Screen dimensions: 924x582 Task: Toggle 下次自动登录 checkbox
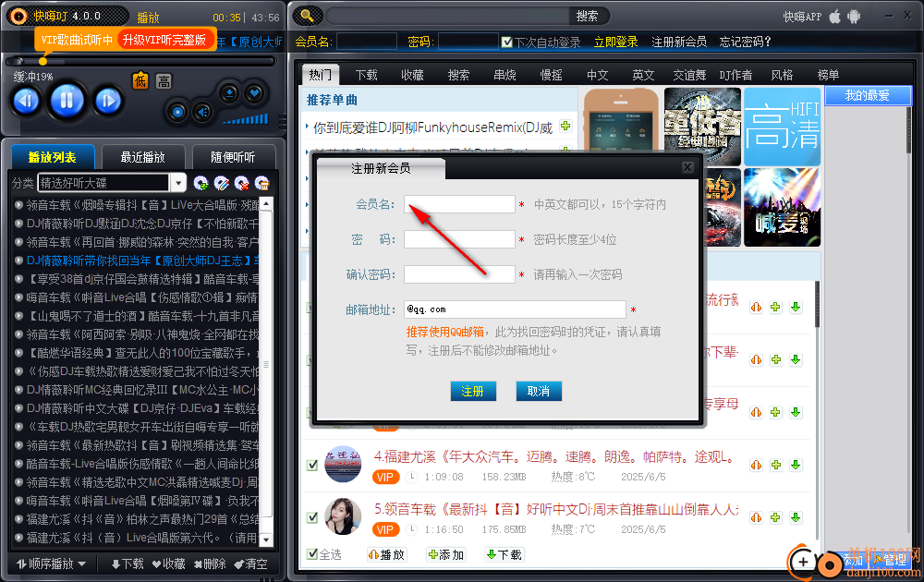click(x=506, y=42)
